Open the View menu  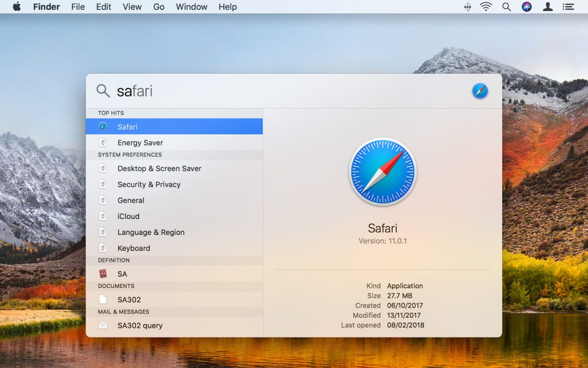click(133, 7)
